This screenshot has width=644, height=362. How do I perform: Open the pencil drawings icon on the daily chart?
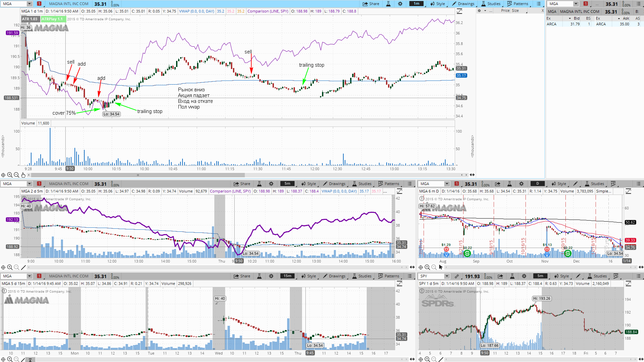point(575,184)
